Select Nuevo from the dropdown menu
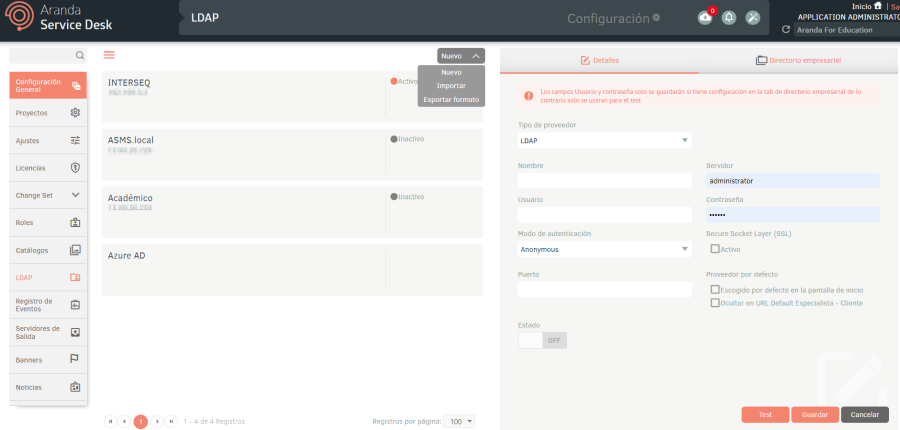This screenshot has width=900, height=430. 451,72
